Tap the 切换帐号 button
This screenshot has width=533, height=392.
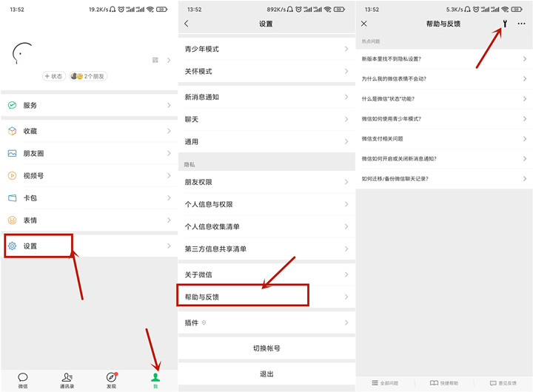(x=266, y=348)
